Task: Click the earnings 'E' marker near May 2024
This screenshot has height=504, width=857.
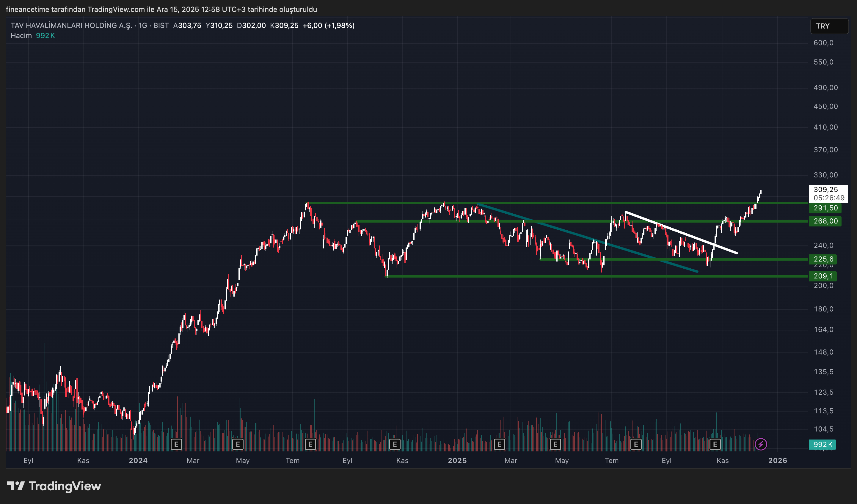Action: pos(238,444)
